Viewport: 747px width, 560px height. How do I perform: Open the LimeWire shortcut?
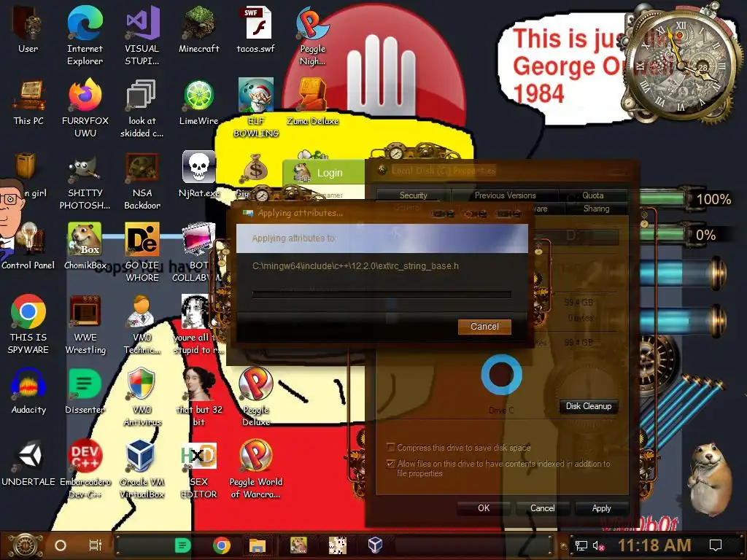point(198,102)
